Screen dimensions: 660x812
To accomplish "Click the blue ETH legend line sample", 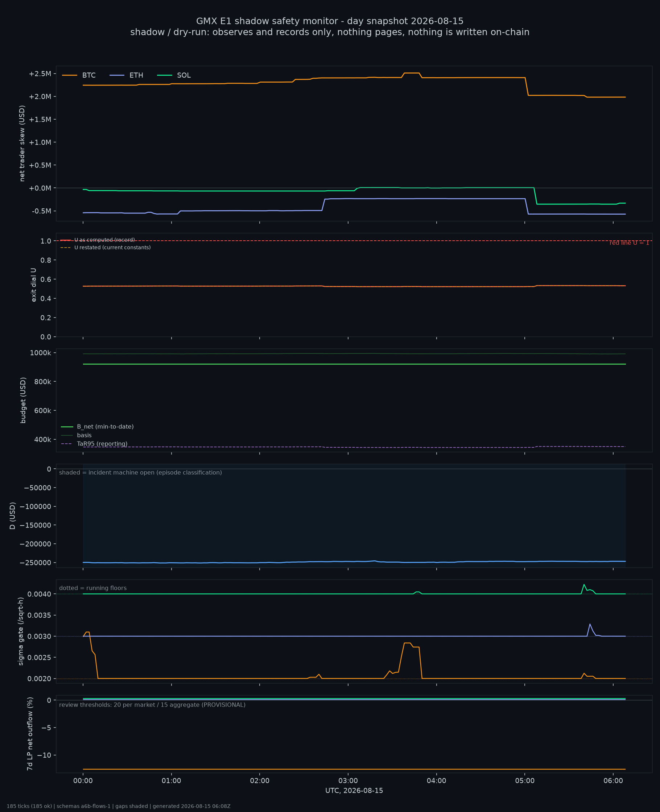I will pyautogui.click(x=117, y=75).
